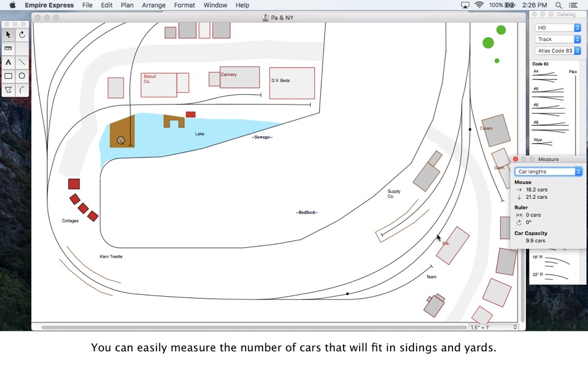This screenshot has height=368, width=588.
Task: Select the rectangle shape tool
Action: (8, 76)
